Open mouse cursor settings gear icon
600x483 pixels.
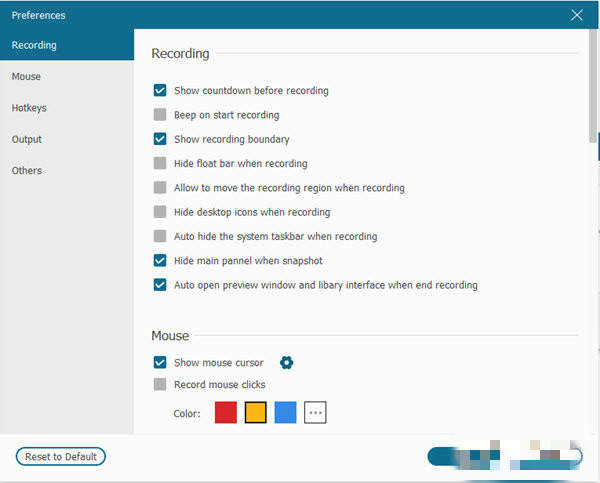point(287,362)
